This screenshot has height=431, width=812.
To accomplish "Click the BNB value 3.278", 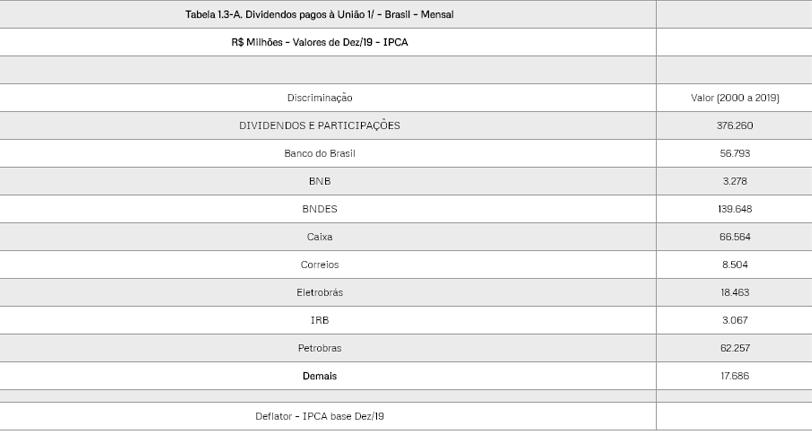I will pos(734,181).
